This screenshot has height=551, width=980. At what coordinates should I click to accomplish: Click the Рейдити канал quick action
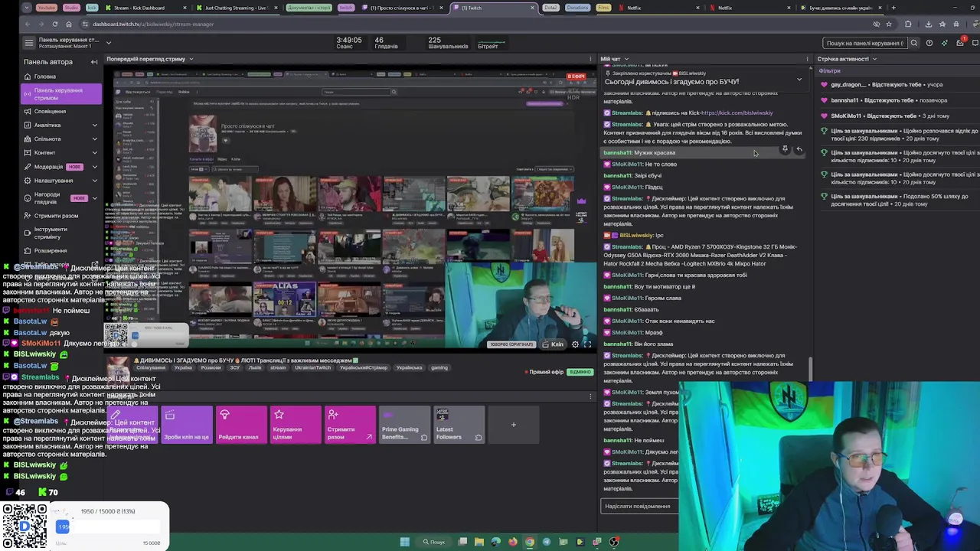coord(241,425)
